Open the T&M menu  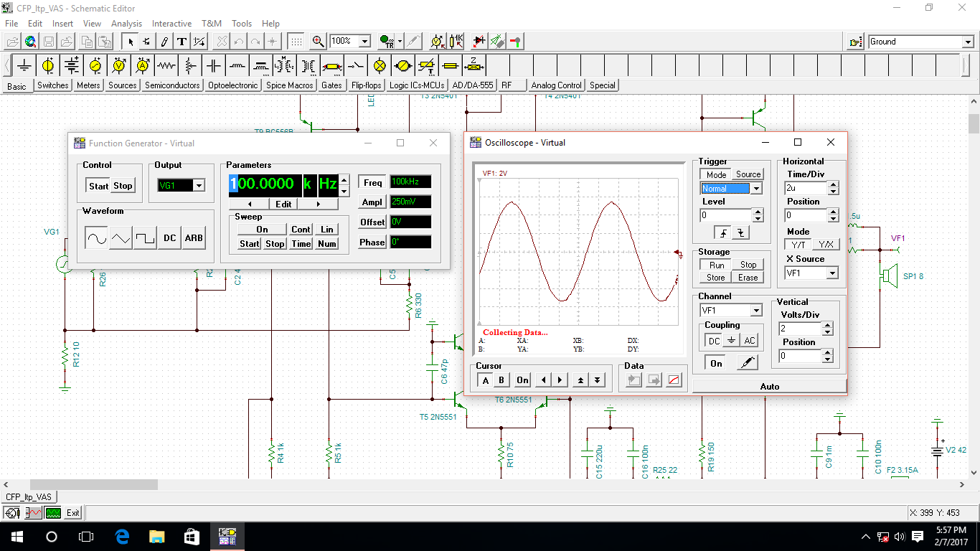pos(212,24)
